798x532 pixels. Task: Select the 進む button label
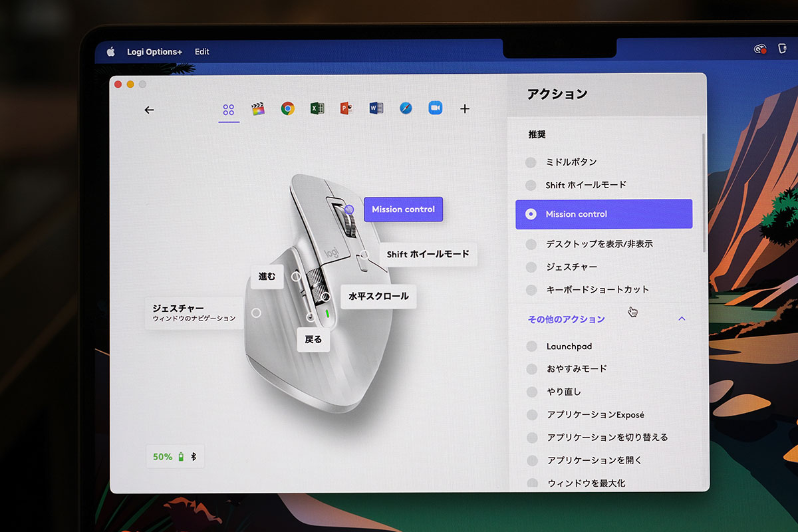tap(267, 277)
